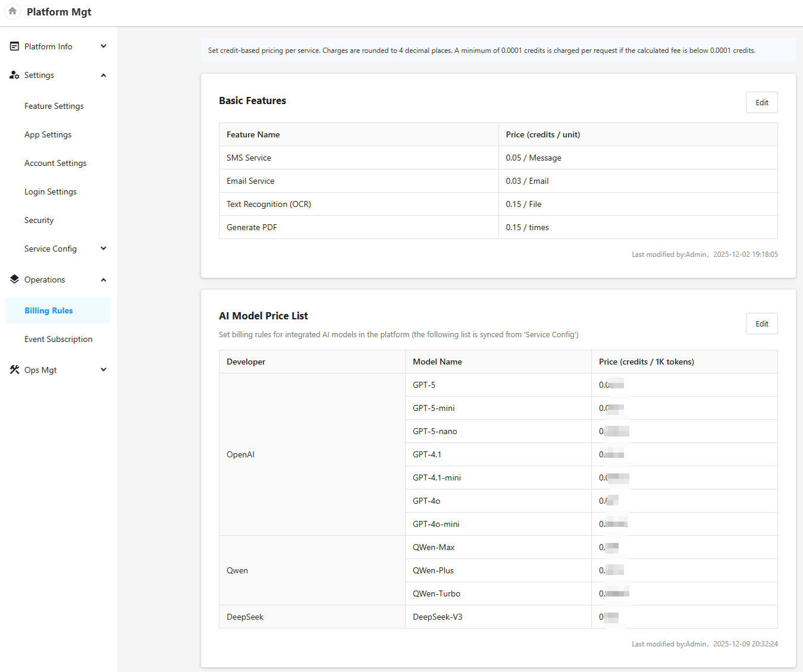Open Feature Settings in sidebar
This screenshot has width=803, height=672.
point(54,106)
